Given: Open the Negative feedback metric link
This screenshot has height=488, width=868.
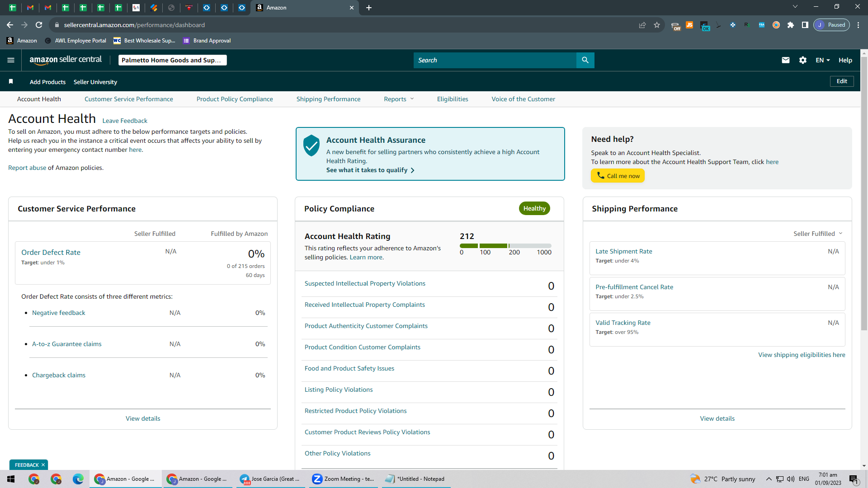Looking at the screenshot, I should pyautogui.click(x=58, y=313).
